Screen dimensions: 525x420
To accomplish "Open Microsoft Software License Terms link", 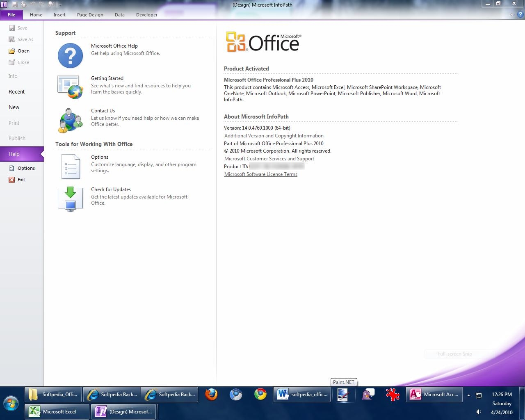I will pos(261,174).
